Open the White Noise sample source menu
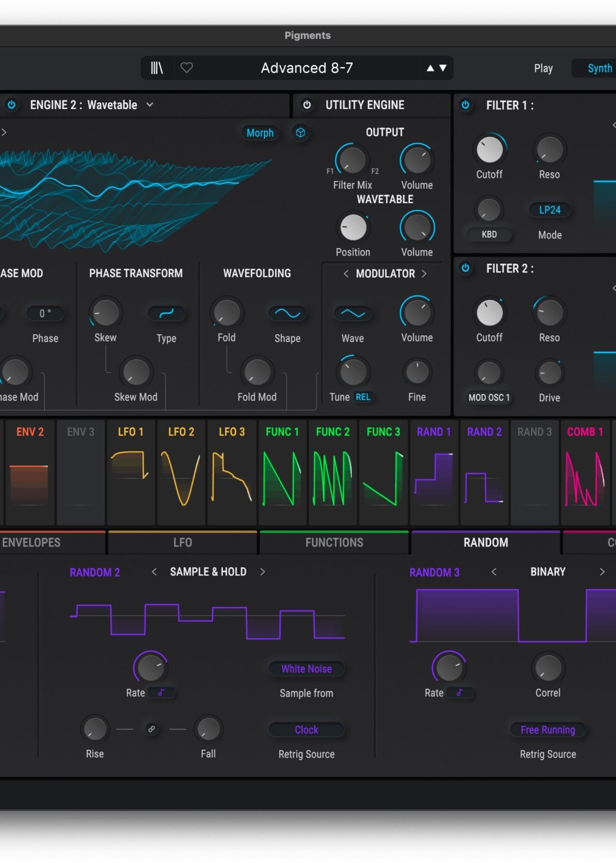The height and width of the screenshot is (863, 616). pos(307,669)
